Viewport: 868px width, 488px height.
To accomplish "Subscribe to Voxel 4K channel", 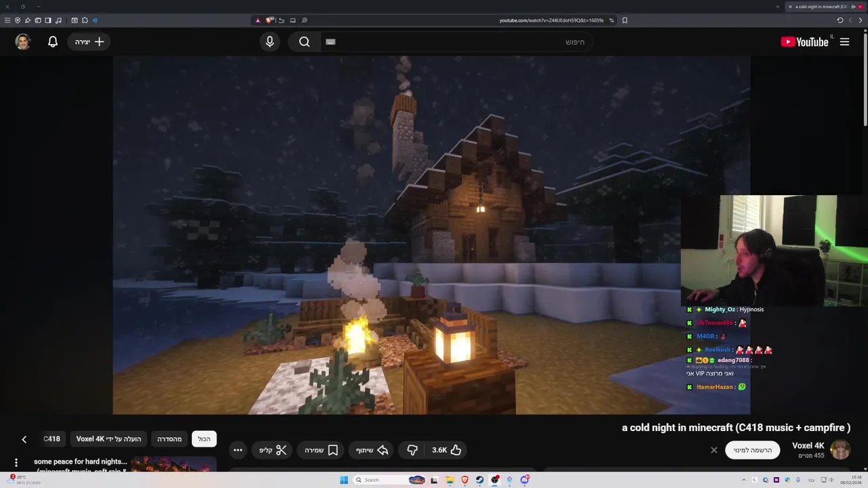I will [753, 450].
